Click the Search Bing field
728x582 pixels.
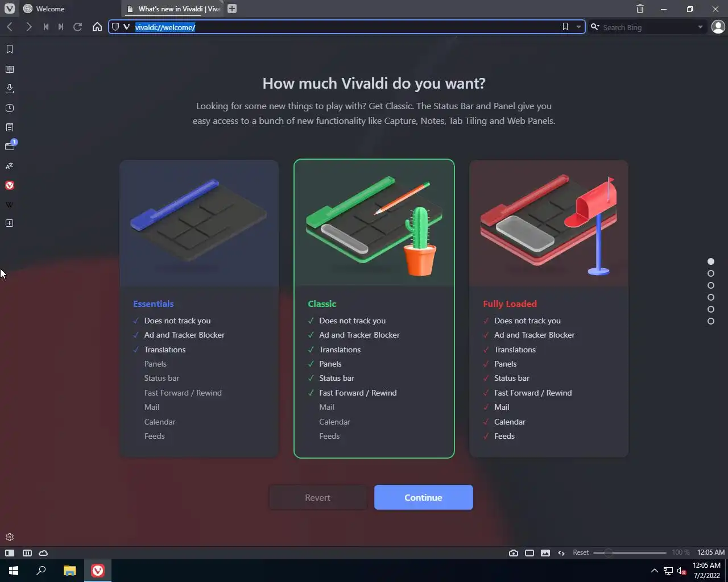click(648, 27)
